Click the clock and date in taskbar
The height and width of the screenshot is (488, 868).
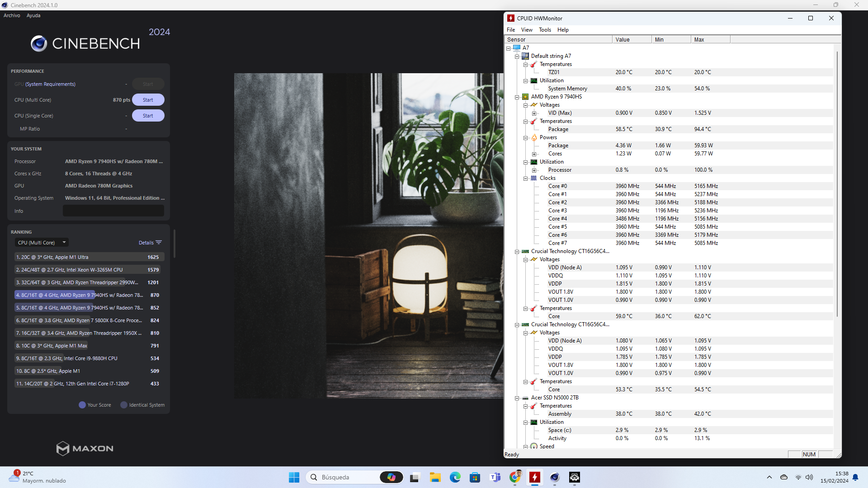pyautogui.click(x=835, y=477)
